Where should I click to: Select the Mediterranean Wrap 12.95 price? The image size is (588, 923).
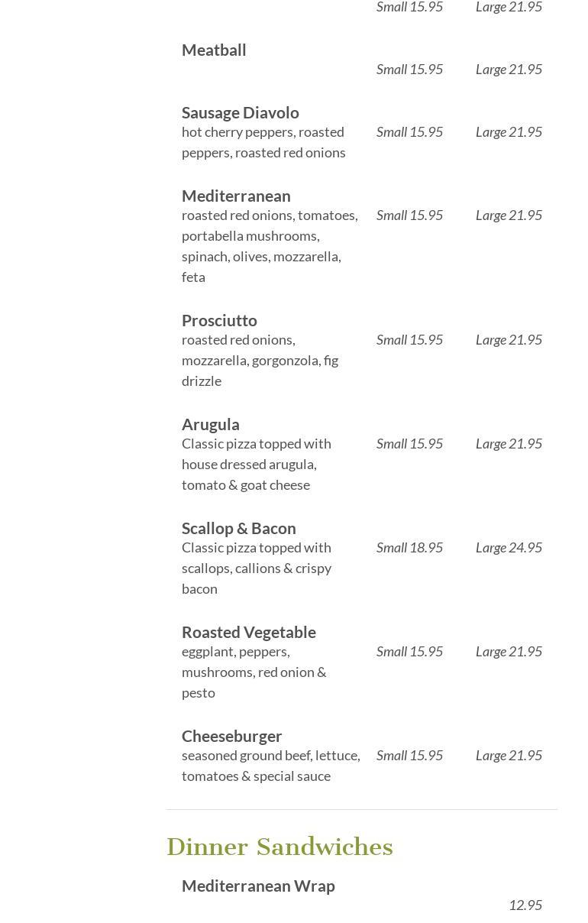[525, 905]
